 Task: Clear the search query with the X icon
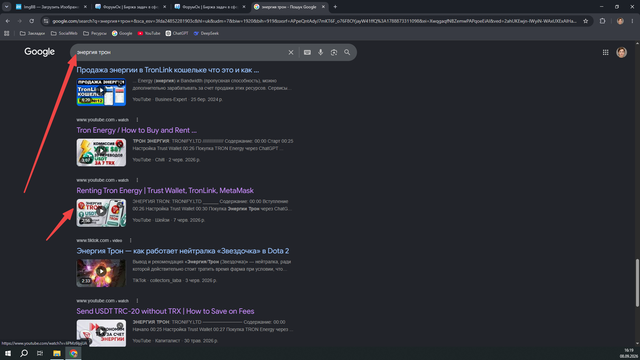point(291,52)
